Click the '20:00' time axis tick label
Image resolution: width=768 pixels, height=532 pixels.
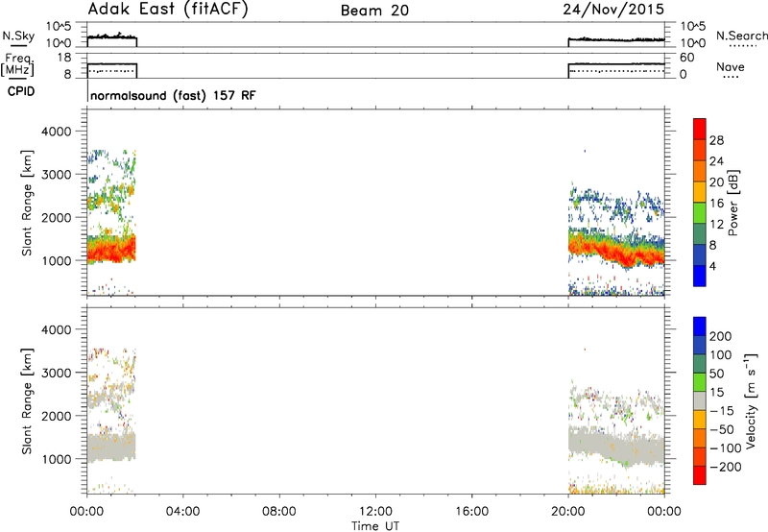pyautogui.click(x=568, y=512)
